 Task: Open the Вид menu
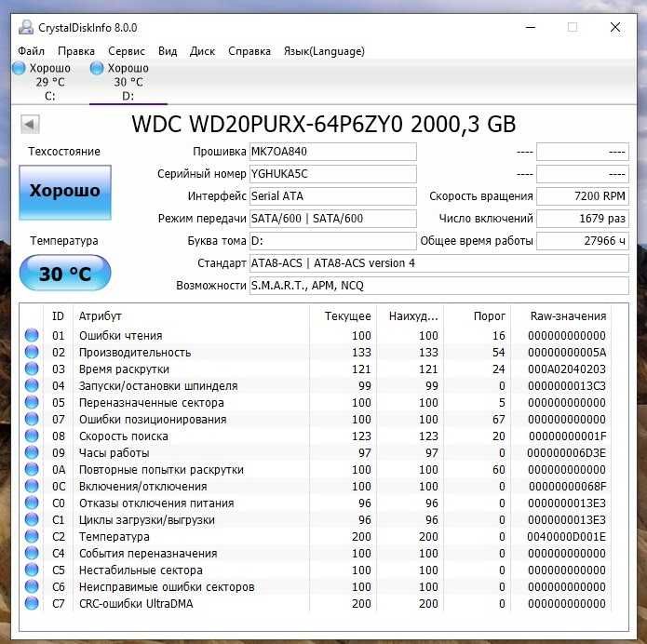[x=168, y=51]
